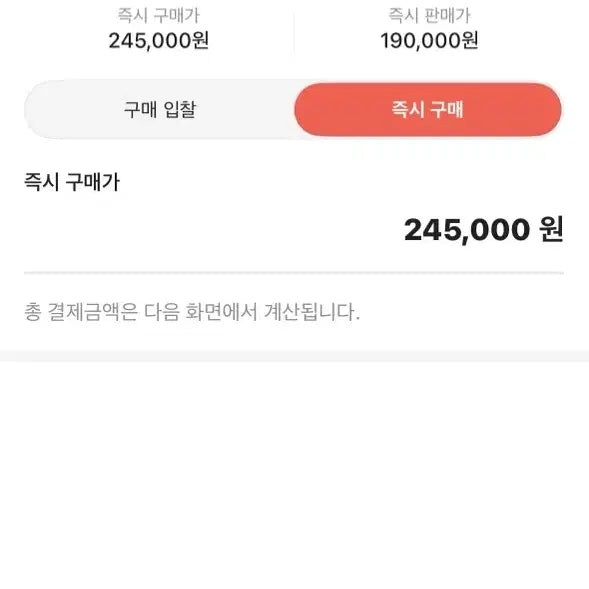Click the bold 즉시 구매가 section heading

pos(72,182)
